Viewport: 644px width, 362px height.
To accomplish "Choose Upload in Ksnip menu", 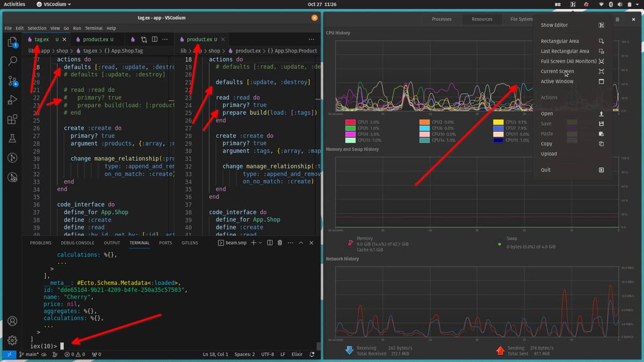I will click(548, 154).
